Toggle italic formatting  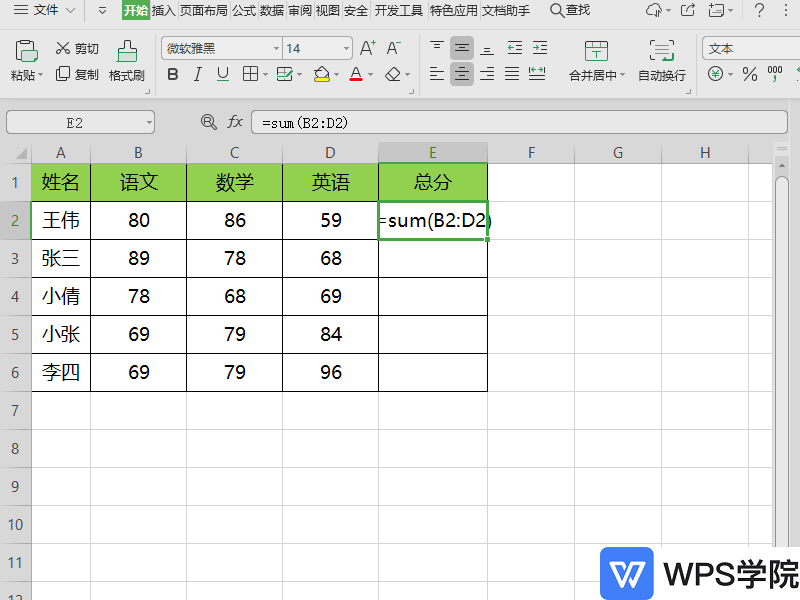click(198, 74)
